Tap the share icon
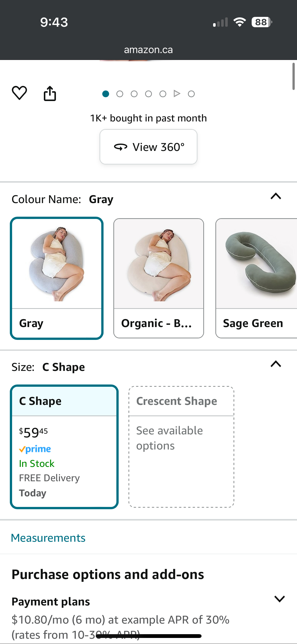This screenshot has height=644, width=297. (x=50, y=93)
